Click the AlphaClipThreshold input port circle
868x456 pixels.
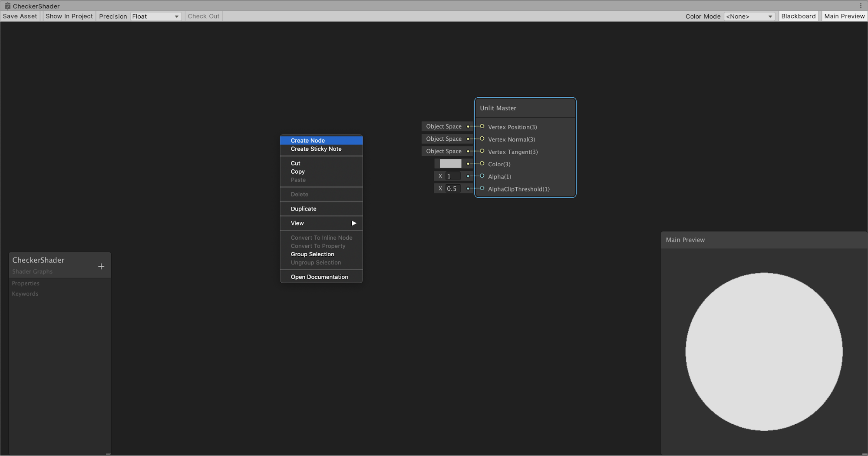click(x=482, y=188)
